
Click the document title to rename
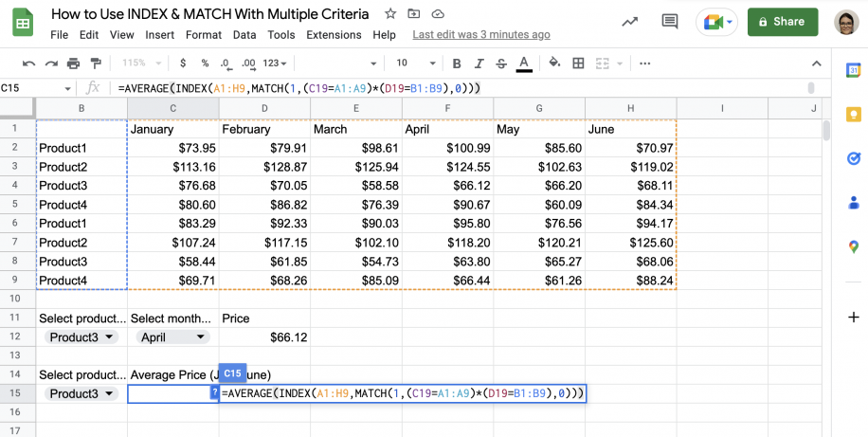tap(209, 14)
